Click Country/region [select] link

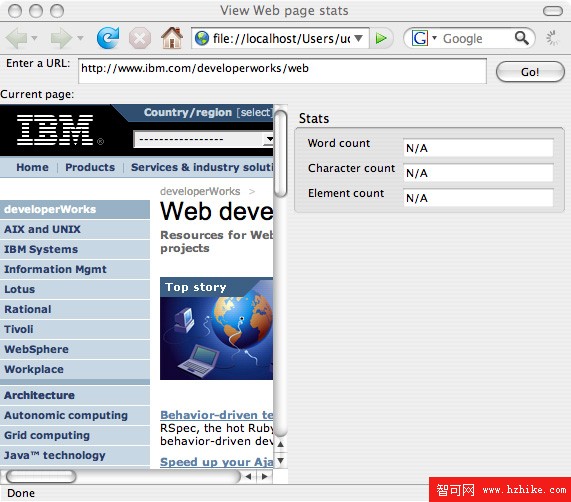click(208, 112)
